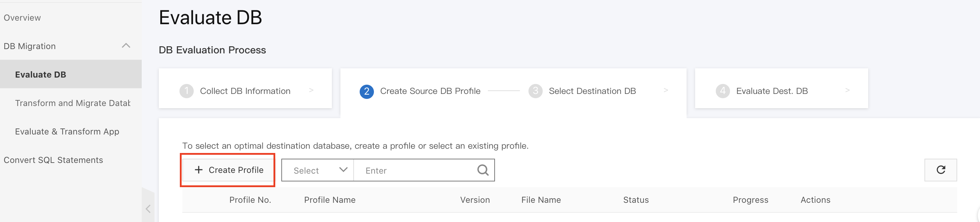The width and height of the screenshot is (980, 222).
Task: Click the Profile Name column header
Action: coord(330,200)
